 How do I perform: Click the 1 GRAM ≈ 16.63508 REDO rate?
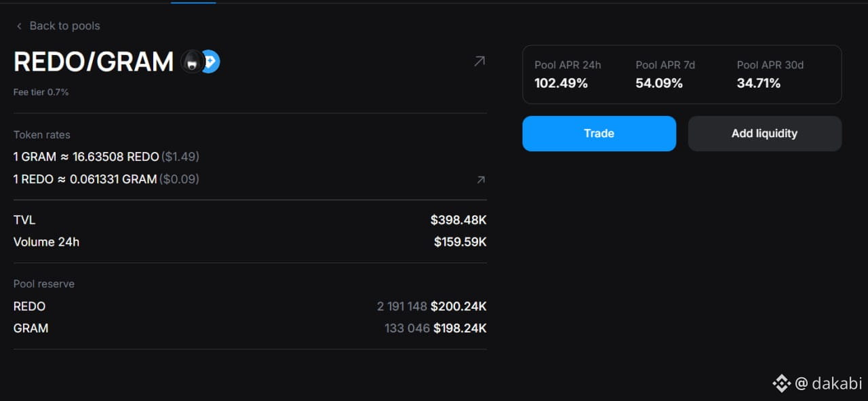click(86, 157)
